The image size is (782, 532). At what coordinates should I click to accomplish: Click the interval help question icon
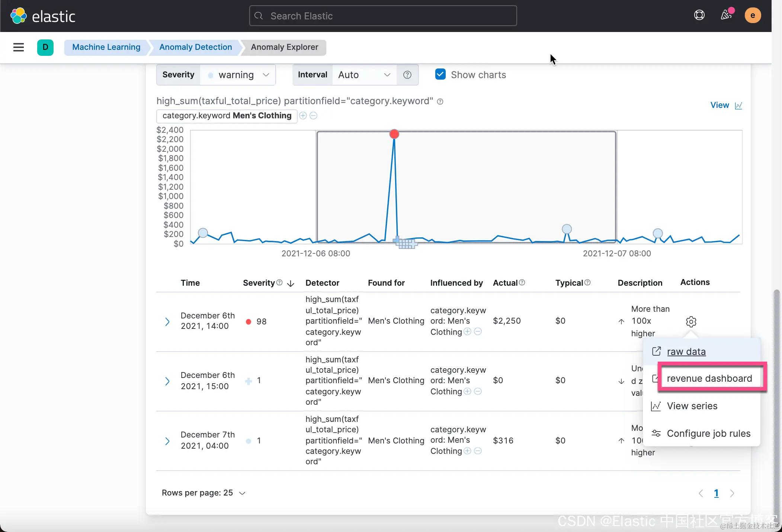pyautogui.click(x=407, y=75)
